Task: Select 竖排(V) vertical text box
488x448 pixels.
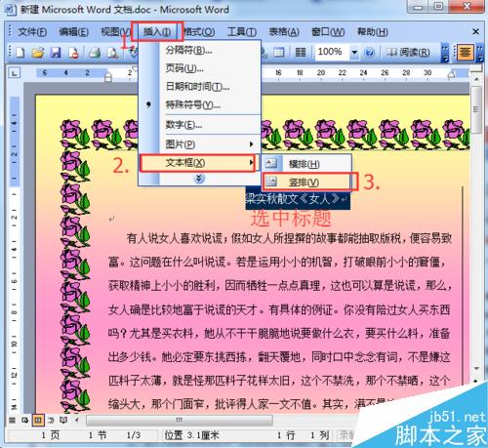Action: [x=306, y=183]
